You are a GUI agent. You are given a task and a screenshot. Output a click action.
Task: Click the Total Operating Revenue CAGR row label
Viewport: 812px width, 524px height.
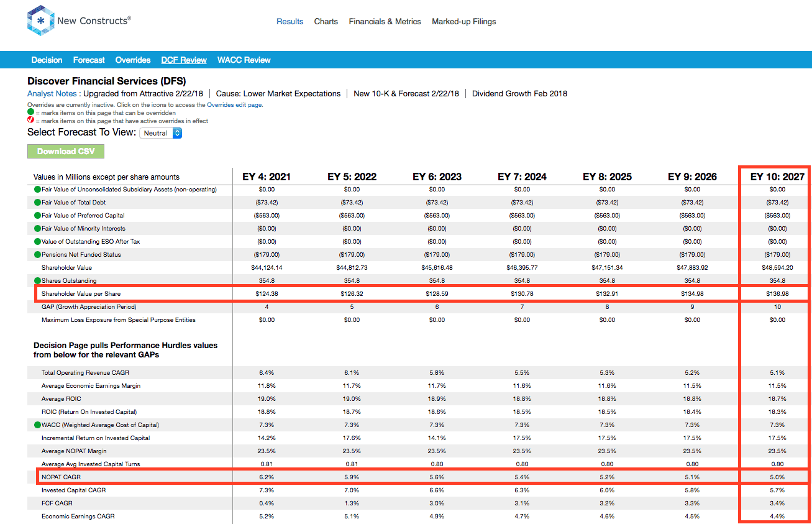pyautogui.click(x=86, y=373)
